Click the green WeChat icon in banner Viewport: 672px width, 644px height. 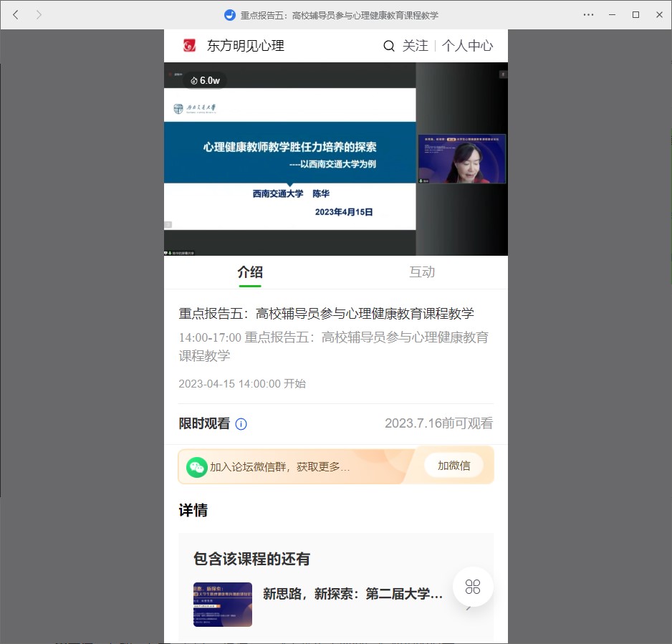197,467
